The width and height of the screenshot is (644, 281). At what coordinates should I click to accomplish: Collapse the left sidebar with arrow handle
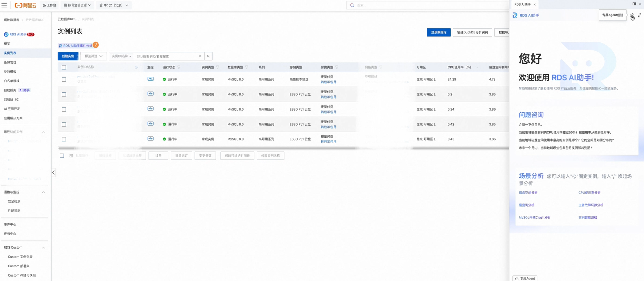[53, 173]
